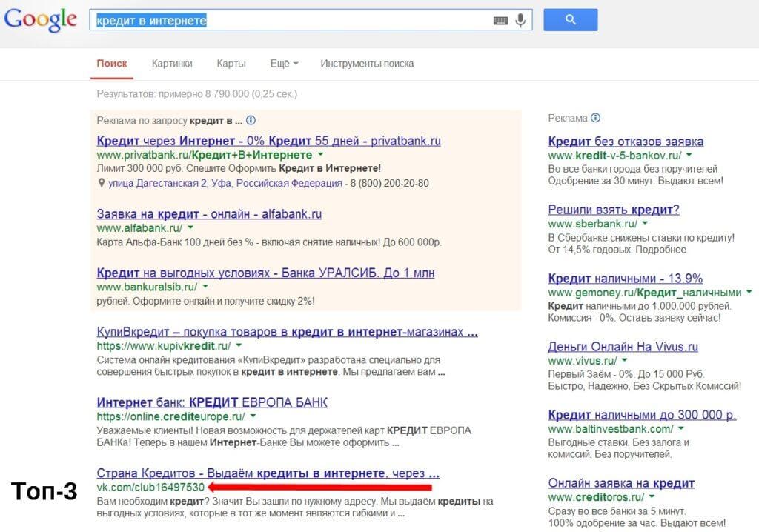
Task: Open 'Заявка на кредит - онлайн' alfabank ad
Action: tap(209, 214)
